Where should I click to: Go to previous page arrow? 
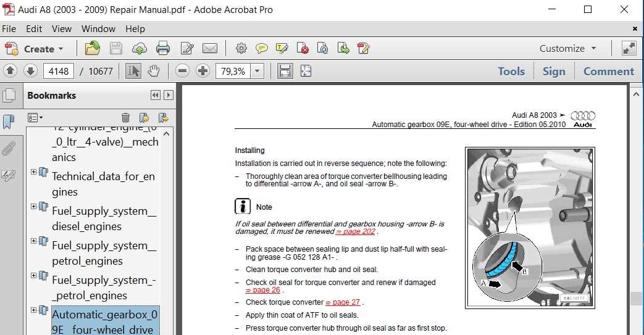coord(10,71)
